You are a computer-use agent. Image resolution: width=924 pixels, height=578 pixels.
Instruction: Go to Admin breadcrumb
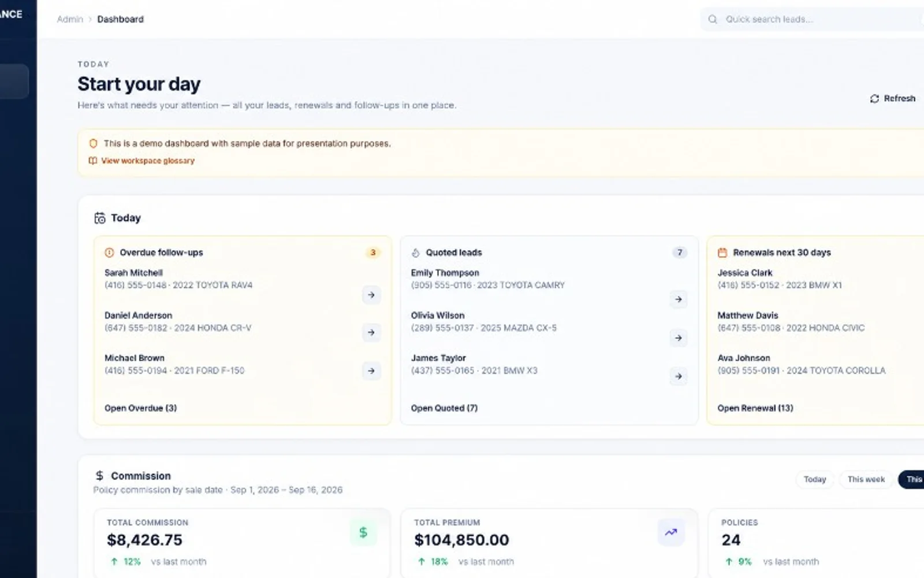(70, 19)
